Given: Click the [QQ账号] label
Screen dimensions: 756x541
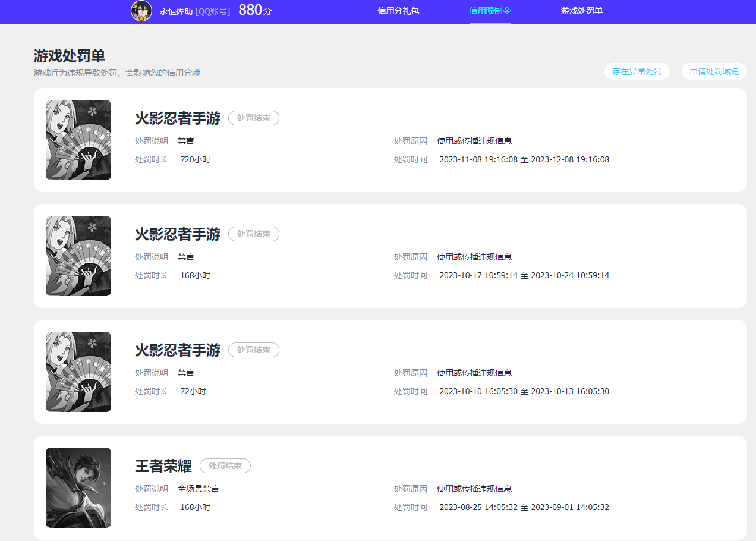Looking at the screenshot, I should click(213, 11).
